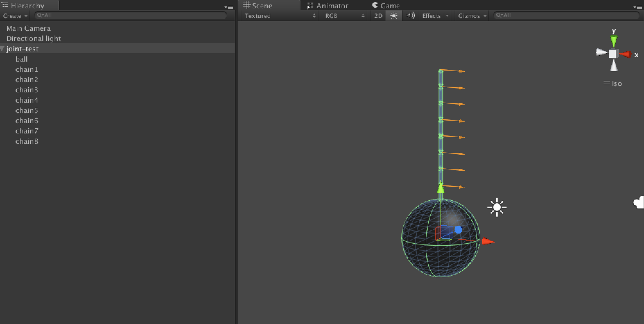The width and height of the screenshot is (644, 324).
Task: Toggle scene lighting sun icon in toolbar
Action: (x=394, y=16)
